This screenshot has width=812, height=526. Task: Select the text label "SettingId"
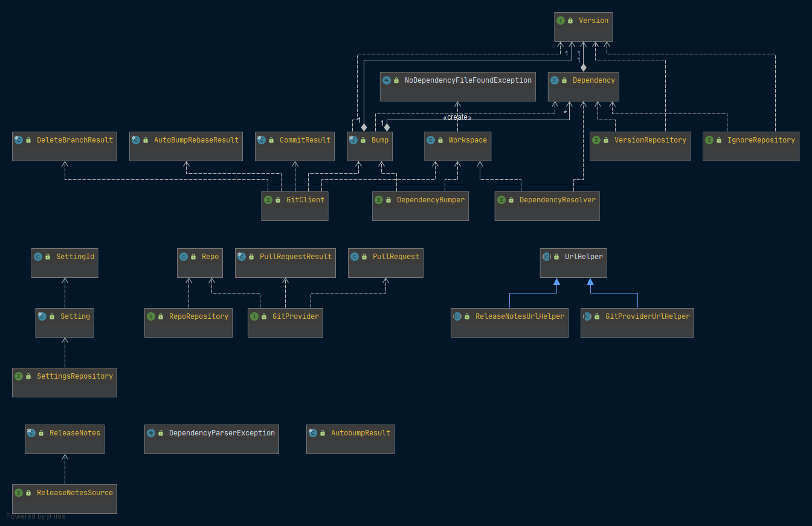[x=76, y=257]
